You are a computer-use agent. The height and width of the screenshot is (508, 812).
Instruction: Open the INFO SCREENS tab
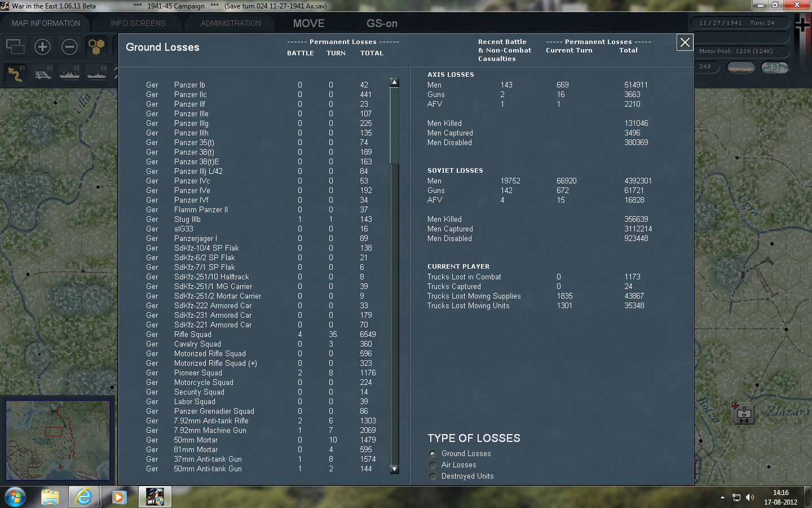click(138, 23)
